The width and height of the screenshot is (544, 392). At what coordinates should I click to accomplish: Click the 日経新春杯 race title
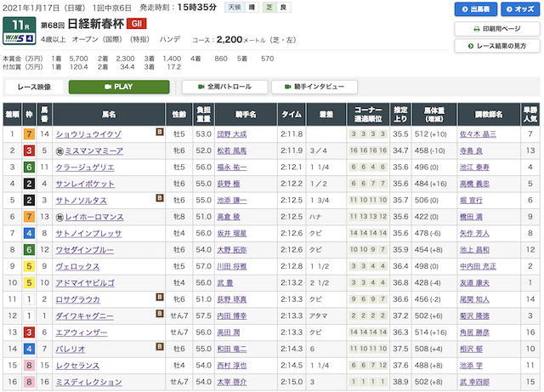96,24
